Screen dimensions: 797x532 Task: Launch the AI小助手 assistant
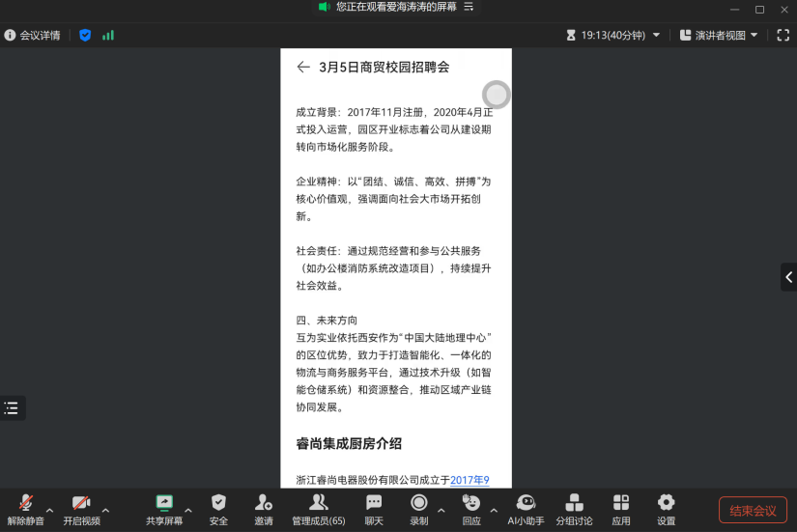(x=526, y=508)
